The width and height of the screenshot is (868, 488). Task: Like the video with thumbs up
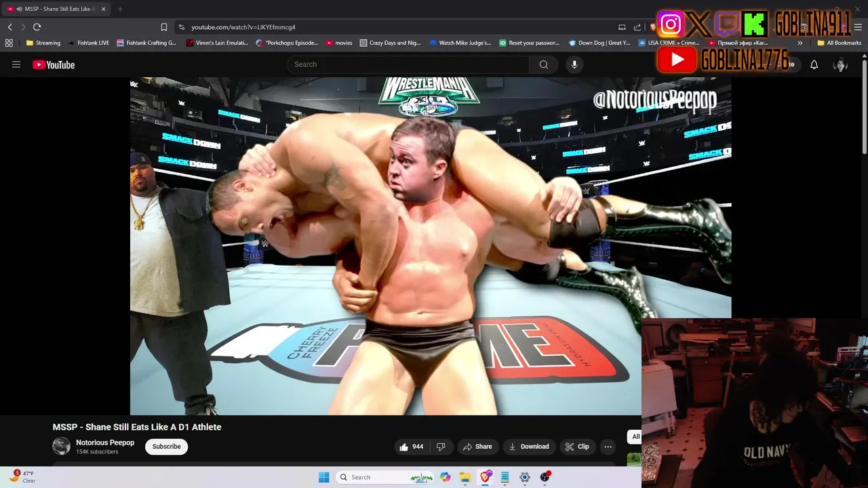coord(411,447)
